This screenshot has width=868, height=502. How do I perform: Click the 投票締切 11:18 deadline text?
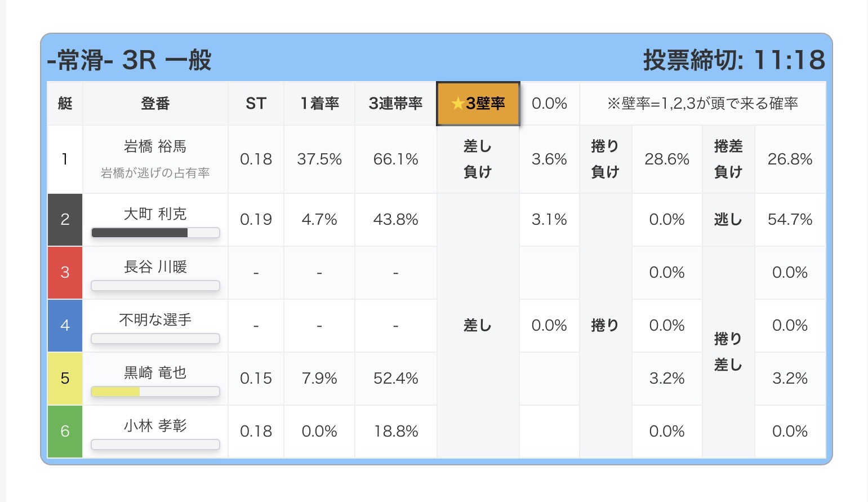pos(733,60)
